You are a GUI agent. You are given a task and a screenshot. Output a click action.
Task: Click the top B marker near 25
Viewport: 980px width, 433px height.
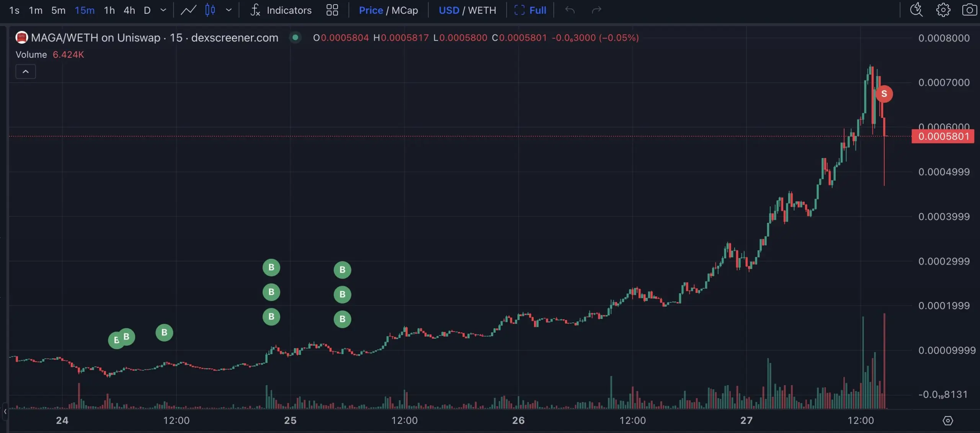click(x=271, y=267)
